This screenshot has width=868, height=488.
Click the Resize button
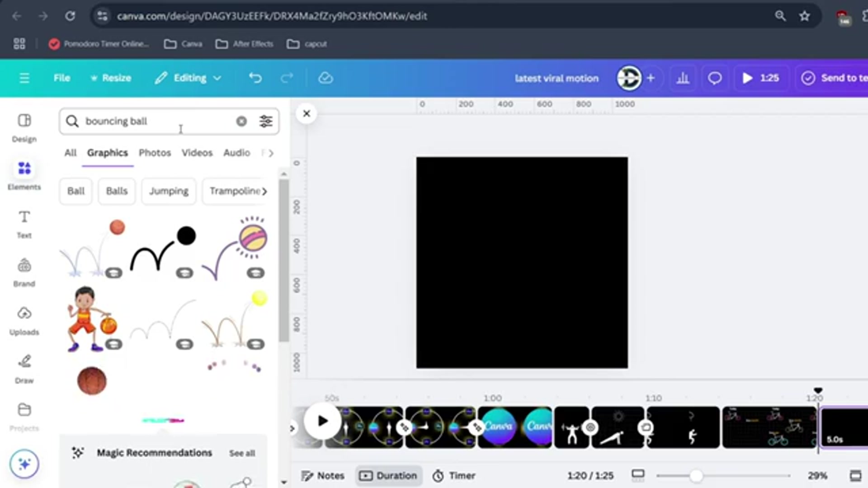111,78
